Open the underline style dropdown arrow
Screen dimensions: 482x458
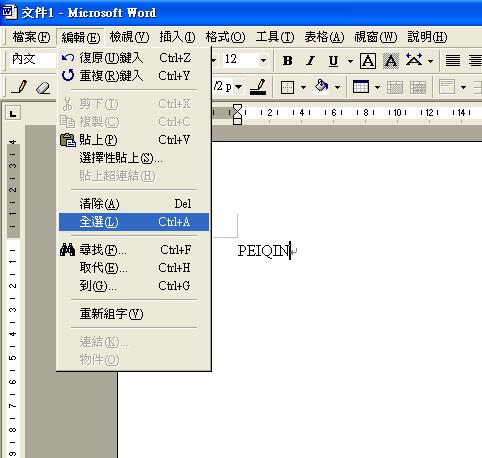tap(350, 61)
